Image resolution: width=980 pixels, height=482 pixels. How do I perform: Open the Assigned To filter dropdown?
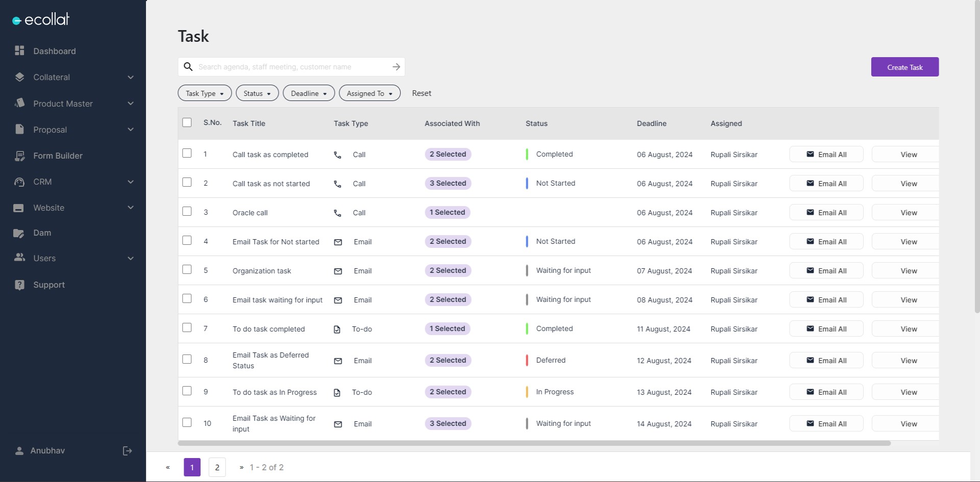point(369,93)
